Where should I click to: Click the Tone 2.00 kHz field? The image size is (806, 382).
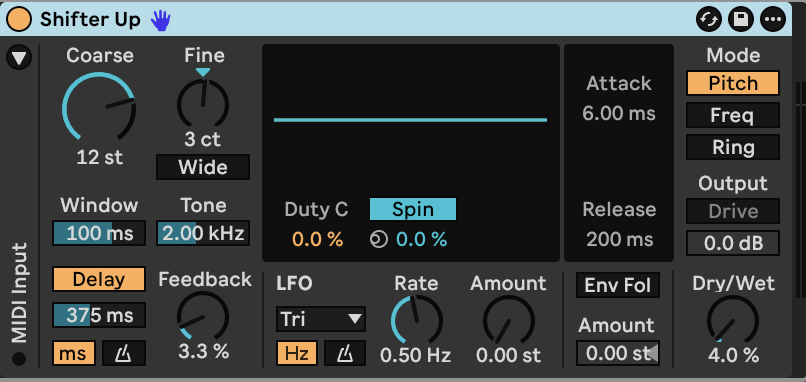pyautogui.click(x=203, y=233)
